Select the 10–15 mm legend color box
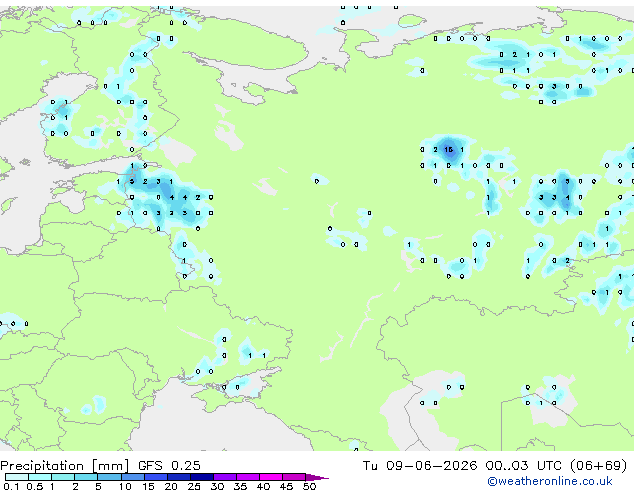The height and width of the screenshot is (490, 634). [132, 477]
